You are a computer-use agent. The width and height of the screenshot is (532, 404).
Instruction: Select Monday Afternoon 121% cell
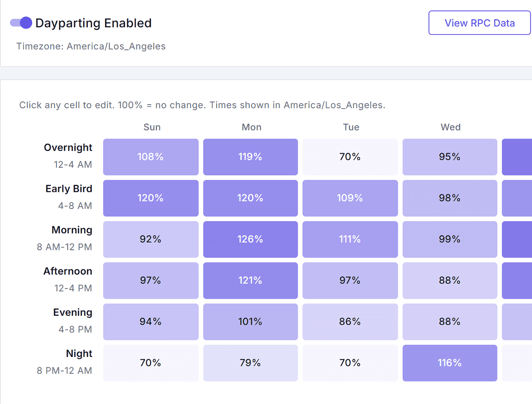tap(250, 280)
